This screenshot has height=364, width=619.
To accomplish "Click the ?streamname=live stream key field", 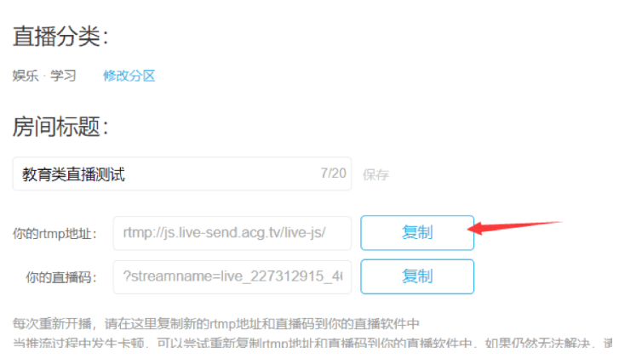I will pyautogui.click(x=232, y=277).
